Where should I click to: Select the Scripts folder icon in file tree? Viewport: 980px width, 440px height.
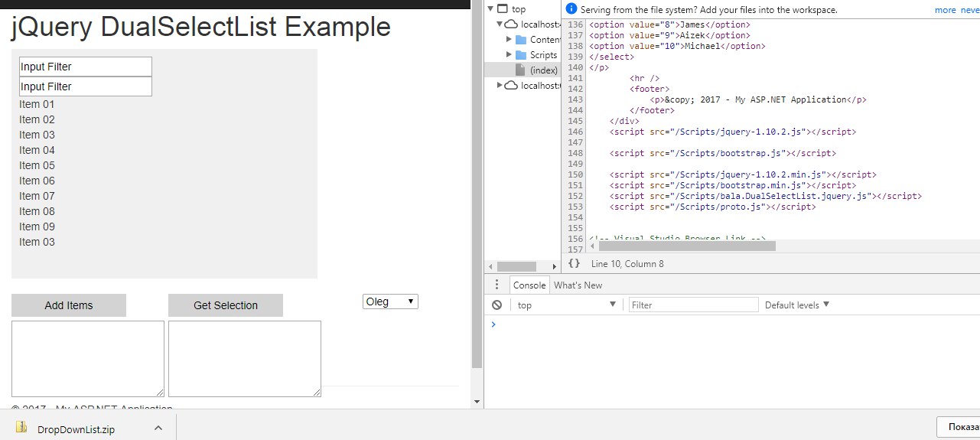click(x=521, y=55)
